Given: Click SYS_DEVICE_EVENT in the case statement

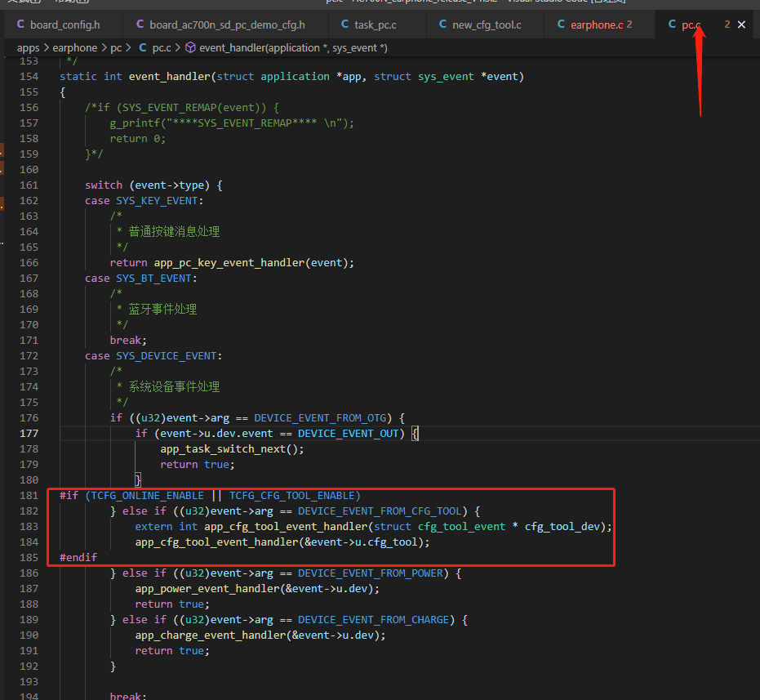Looking at the screenshot, I should point(167,356).
